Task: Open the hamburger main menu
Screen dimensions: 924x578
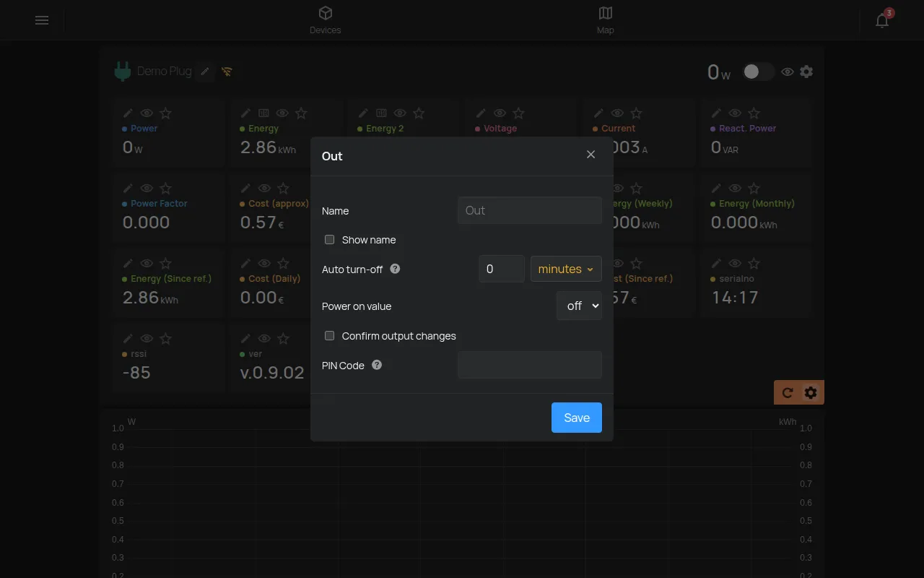Action: click(42, 20)
